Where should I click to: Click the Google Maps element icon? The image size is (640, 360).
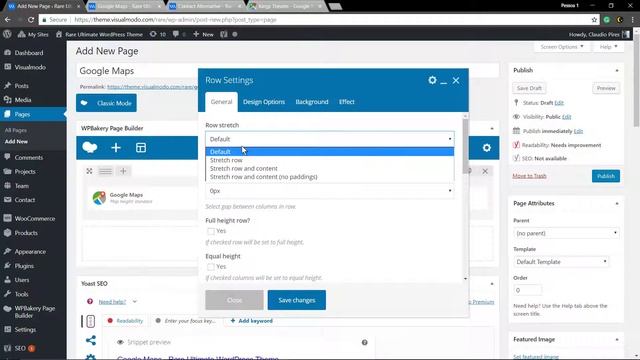pos(99,198)
